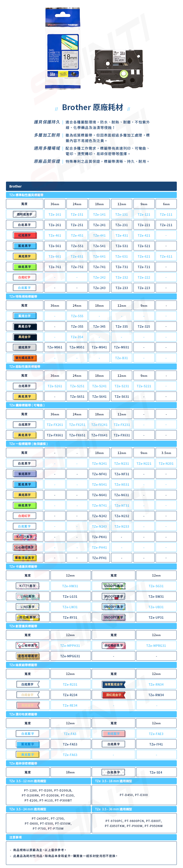Click the TZe-HW31 cell
This screenshot has height=868, width=183.
70,586
